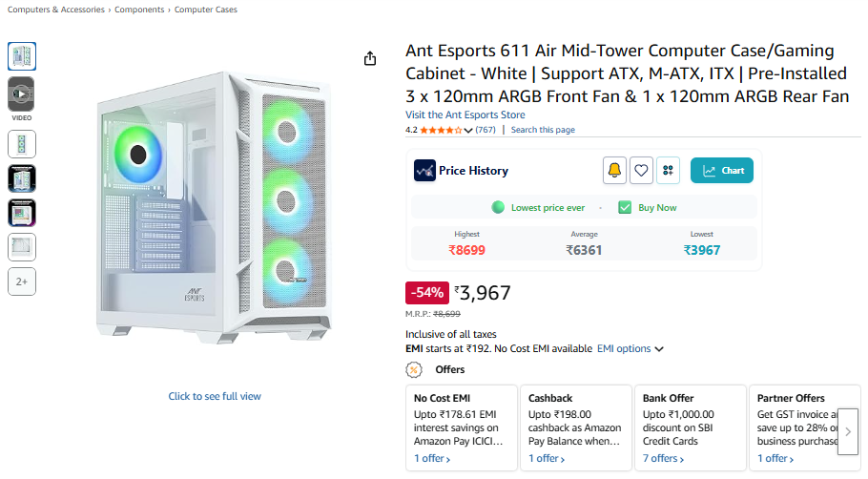Open the similar products grid icon

[x=668, y=171]
